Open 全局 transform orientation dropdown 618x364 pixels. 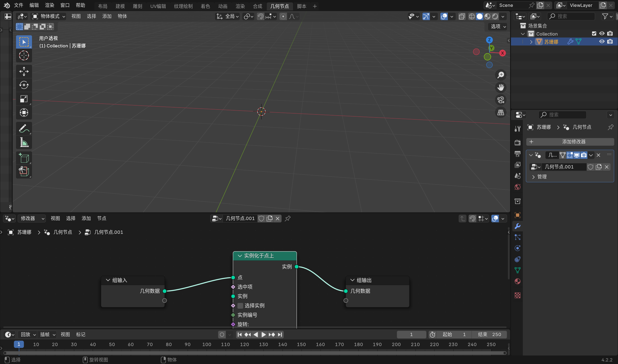[x=228, y=17]
